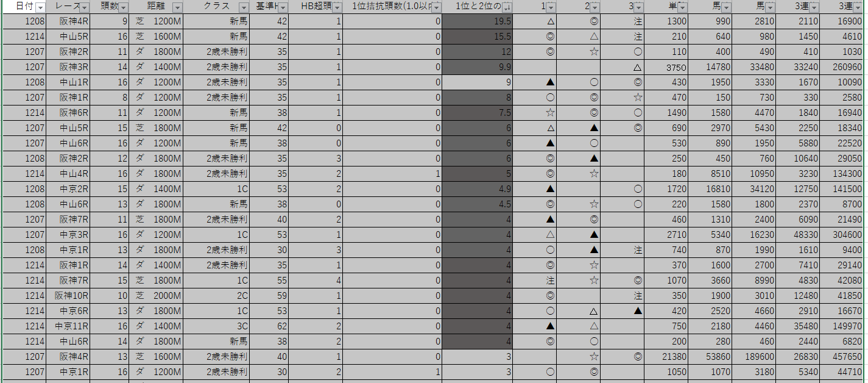Viewport: 868px width, 383px height.
Task: Select the cell with value 10950
Action: click(754, 174)
